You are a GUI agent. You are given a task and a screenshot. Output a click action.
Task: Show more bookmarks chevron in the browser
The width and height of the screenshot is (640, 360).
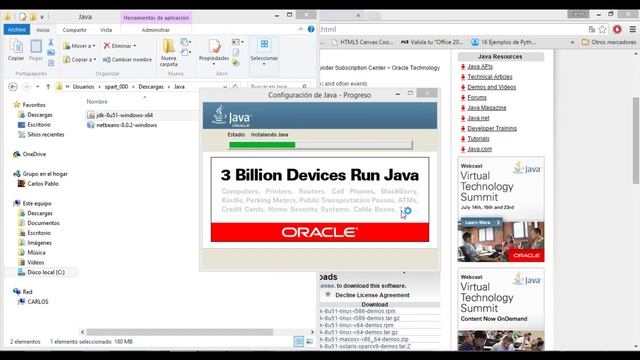pos(572,42)
